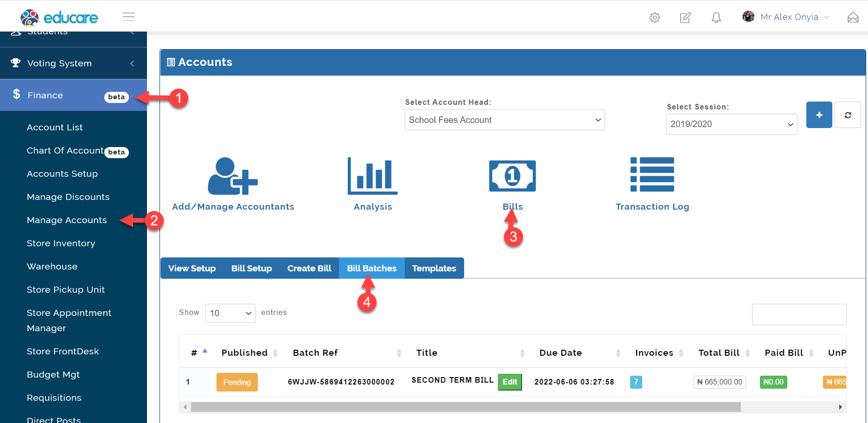Open the Templates tab
The image size is (868, 423).
434,268
